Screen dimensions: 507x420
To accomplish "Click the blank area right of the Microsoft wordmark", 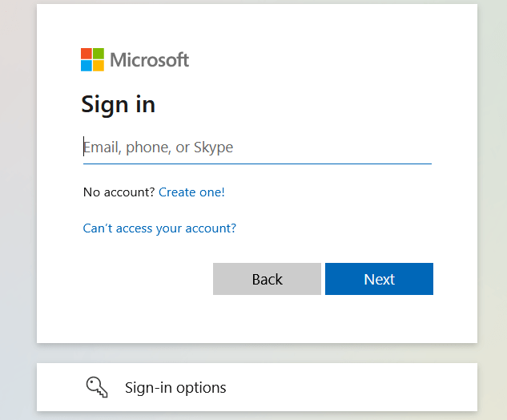I will point(320,59).
